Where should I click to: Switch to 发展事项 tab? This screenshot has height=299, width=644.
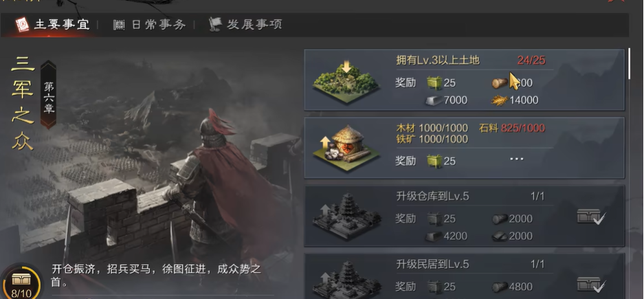[245, 24]
